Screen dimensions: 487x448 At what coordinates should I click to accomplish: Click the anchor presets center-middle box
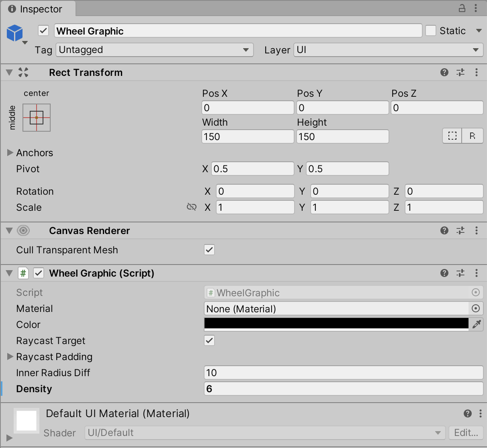click(37, 118)
